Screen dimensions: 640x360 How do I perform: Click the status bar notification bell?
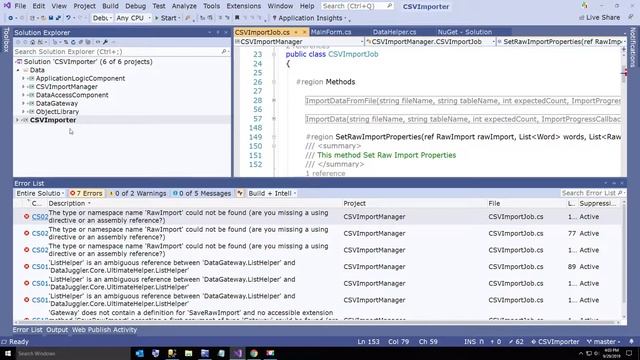631,342
